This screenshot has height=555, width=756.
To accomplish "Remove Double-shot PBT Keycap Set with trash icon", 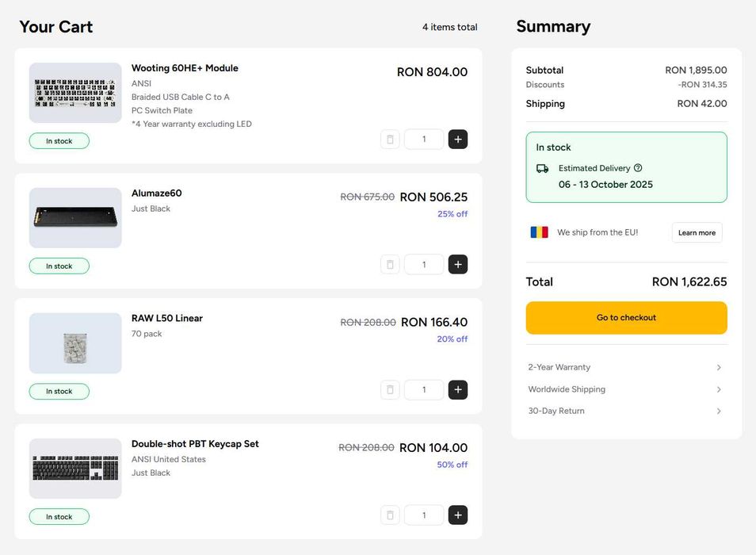I will coord(390,515).
